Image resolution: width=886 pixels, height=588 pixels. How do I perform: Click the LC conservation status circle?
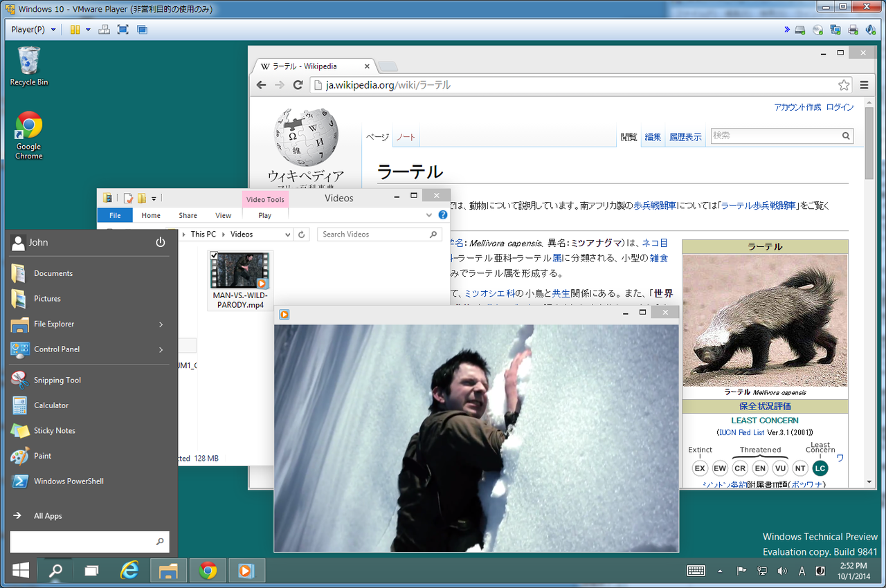pos(820,468)
